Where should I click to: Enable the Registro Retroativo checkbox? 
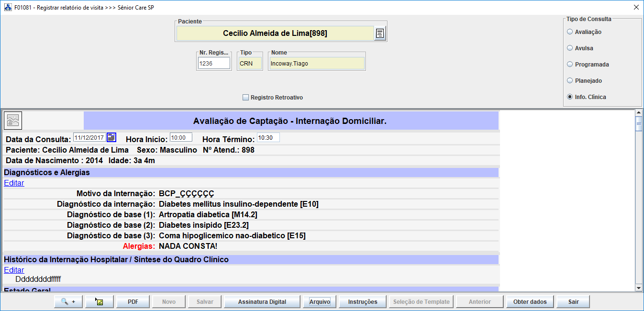(246, 98)
